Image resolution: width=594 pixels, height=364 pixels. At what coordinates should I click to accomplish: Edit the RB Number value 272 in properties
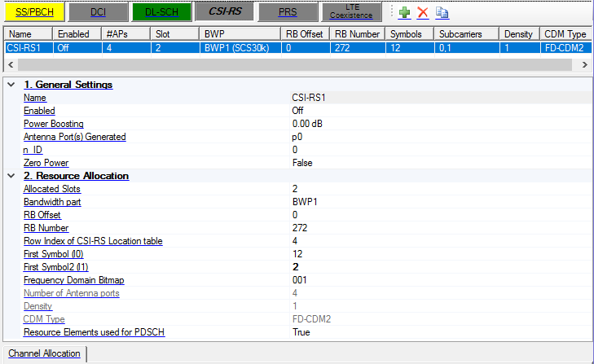click(441, 228)
